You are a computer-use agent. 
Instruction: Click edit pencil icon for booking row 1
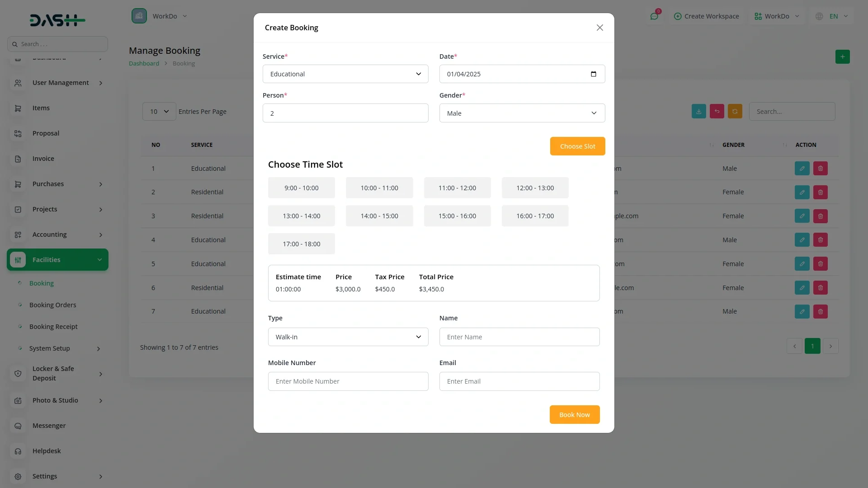pos(802,169)
